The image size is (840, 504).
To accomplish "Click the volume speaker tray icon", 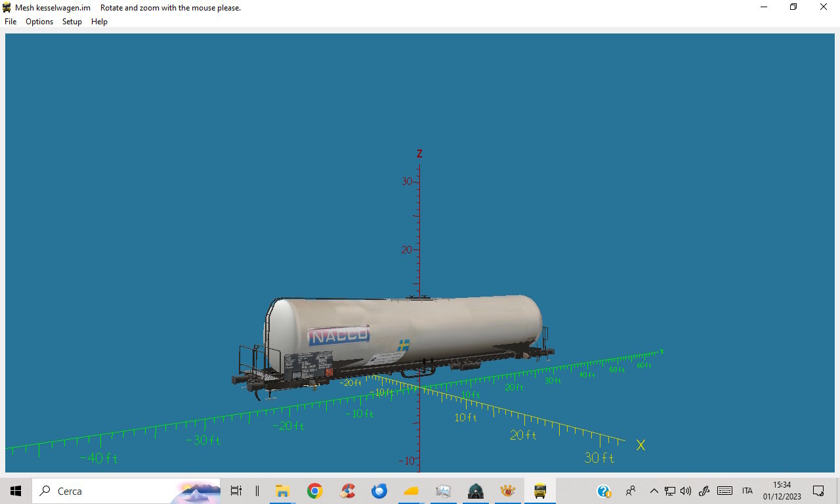I will (686, 491).
